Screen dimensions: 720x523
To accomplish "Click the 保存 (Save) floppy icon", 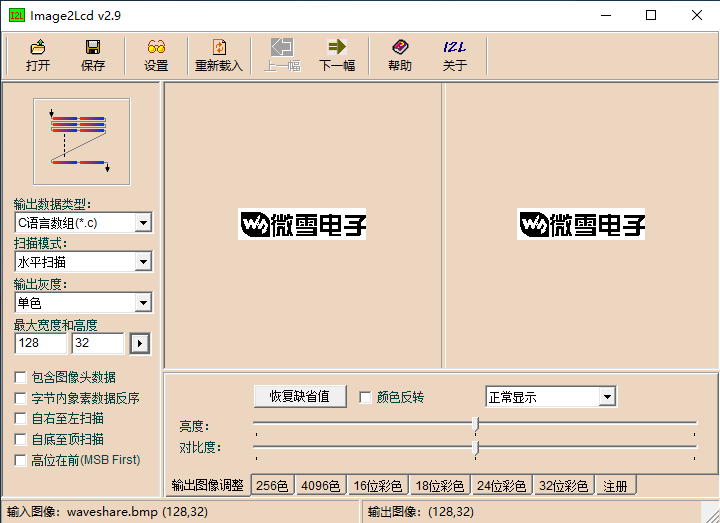I will click(93, 47).
